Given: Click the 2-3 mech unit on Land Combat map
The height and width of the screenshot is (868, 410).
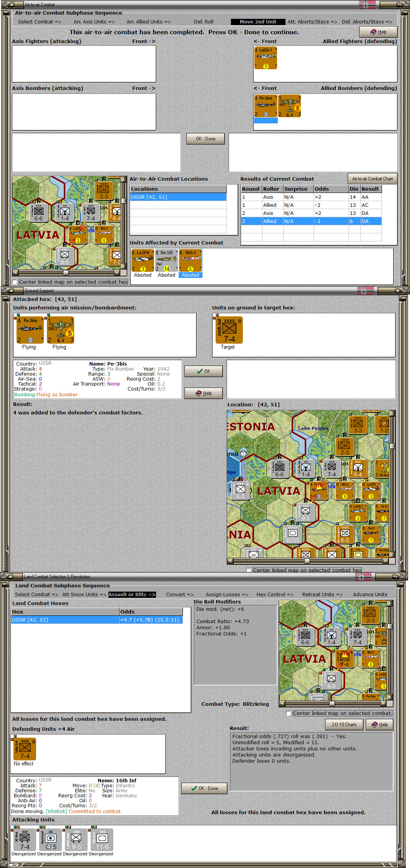Looking at the screenshot, I should tap(370, 614).
